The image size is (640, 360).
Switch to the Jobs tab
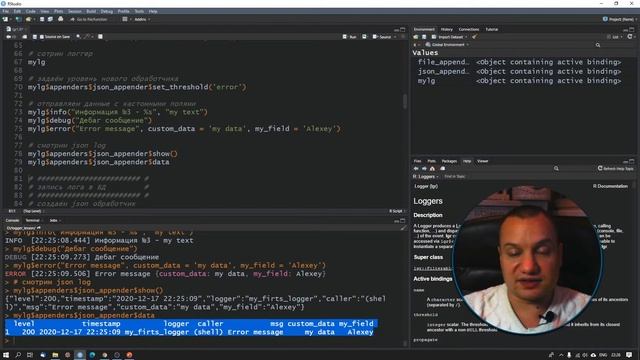(53, 220)
